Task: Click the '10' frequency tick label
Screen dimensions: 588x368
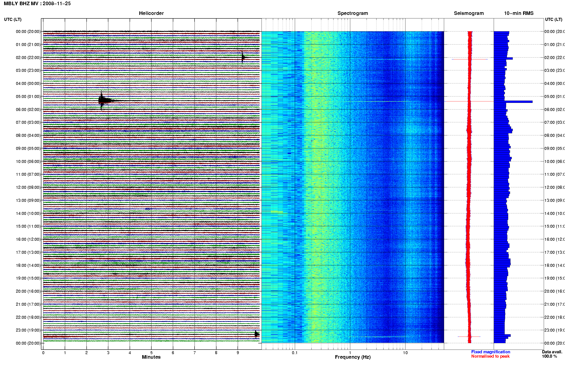Action: (x=405, y=353)
